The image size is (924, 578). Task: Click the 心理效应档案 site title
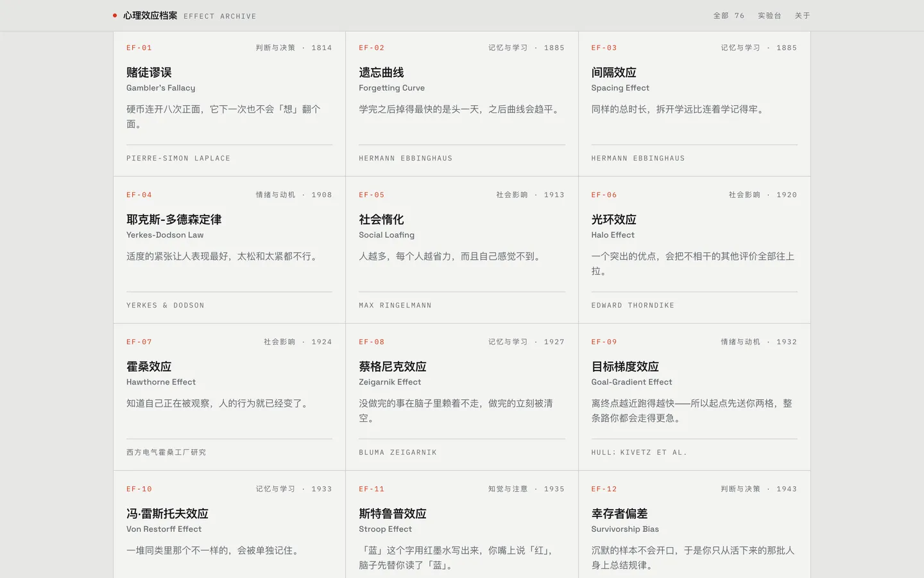coord(150,15)
